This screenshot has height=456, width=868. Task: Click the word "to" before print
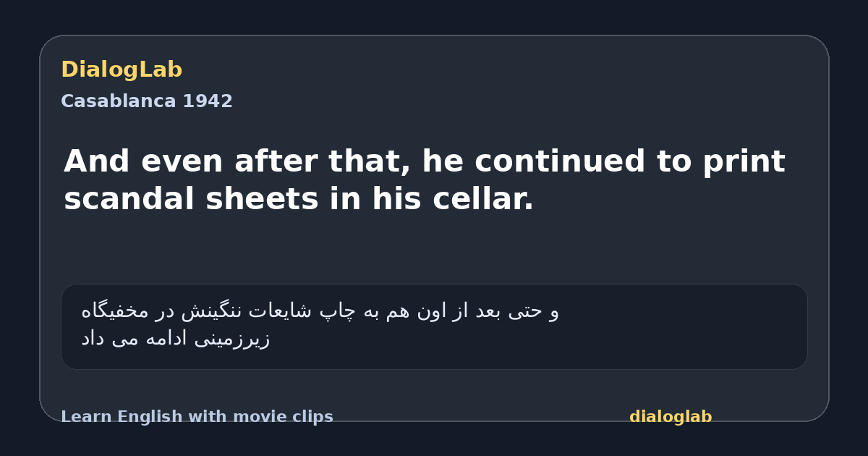point(674,161)
